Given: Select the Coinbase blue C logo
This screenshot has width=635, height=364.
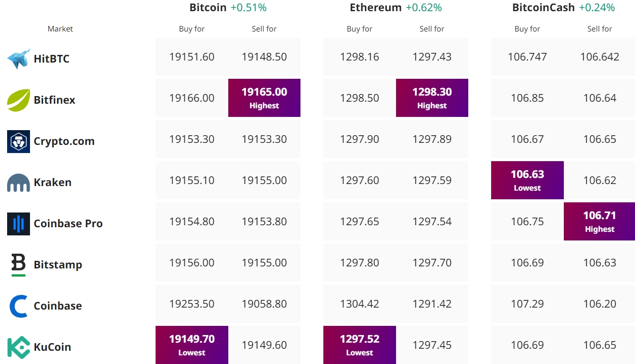Looking at the screenshot, I should 18,306.
